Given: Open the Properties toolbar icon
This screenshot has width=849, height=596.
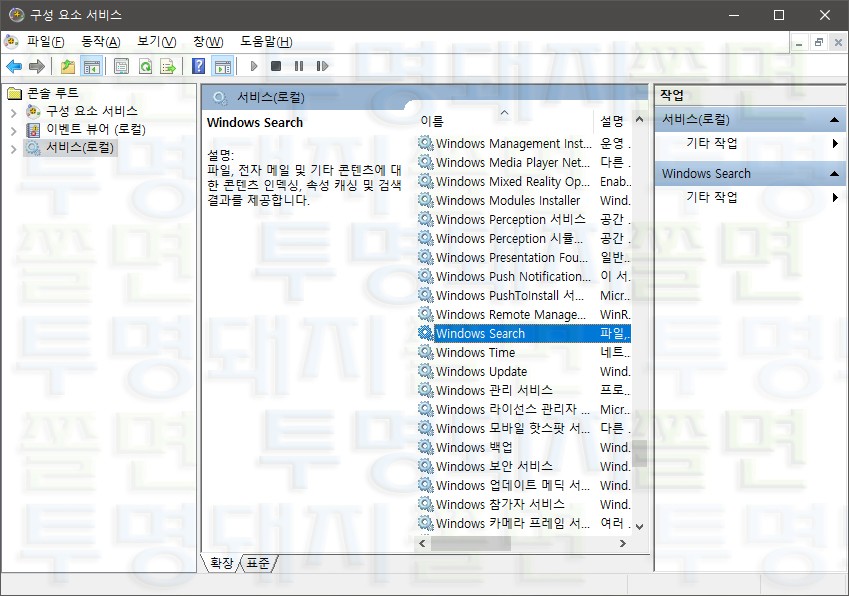Looking at the screenshot, I should 121,66.
